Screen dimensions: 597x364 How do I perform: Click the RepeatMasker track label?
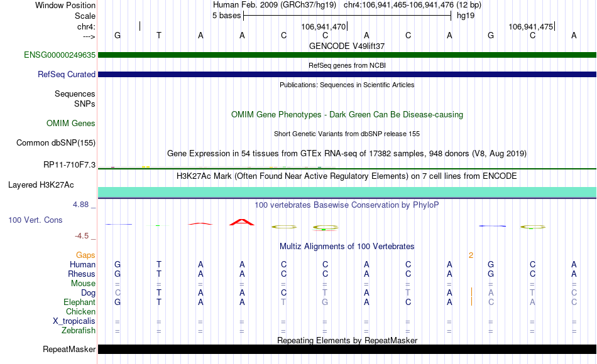[x=69, y=349]
